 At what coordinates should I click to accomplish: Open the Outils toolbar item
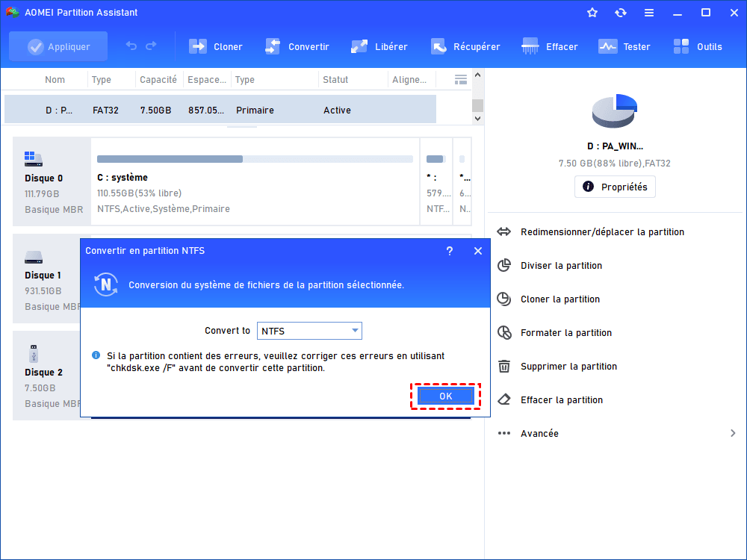[698, 46]
